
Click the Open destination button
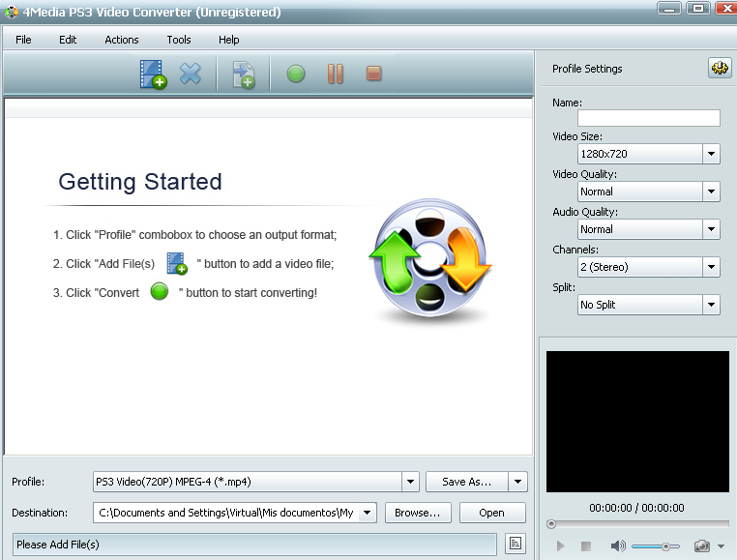pos(492,513)
